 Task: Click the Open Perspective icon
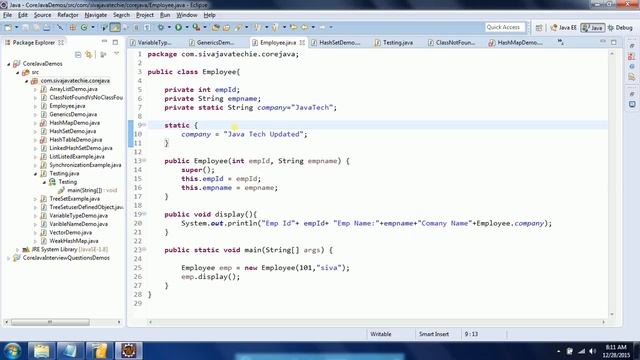click(x=539, y=28)
